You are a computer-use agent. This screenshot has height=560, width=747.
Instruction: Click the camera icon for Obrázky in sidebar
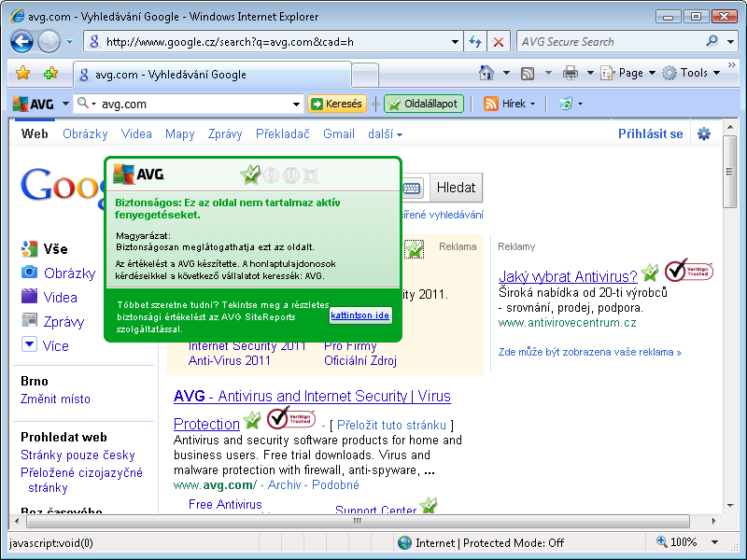tap(29, 272)
